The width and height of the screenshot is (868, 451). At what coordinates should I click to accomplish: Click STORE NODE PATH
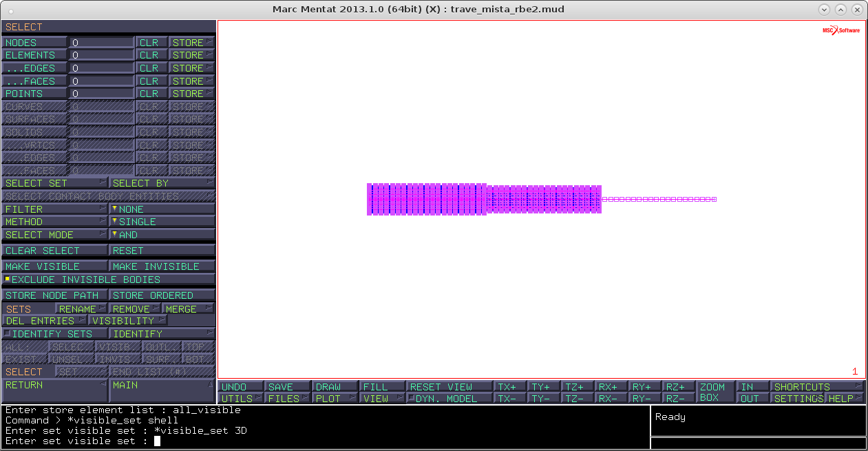[55, 295]
